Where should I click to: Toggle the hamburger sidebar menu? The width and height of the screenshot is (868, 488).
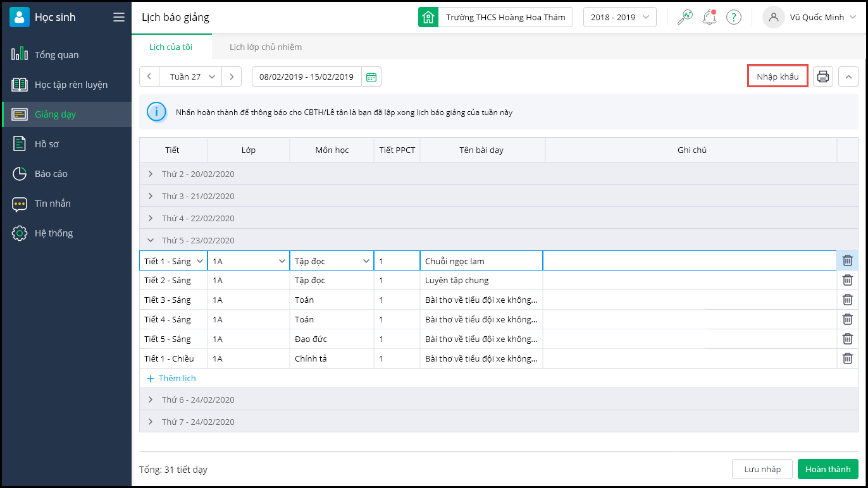click(x=118, y=17)
